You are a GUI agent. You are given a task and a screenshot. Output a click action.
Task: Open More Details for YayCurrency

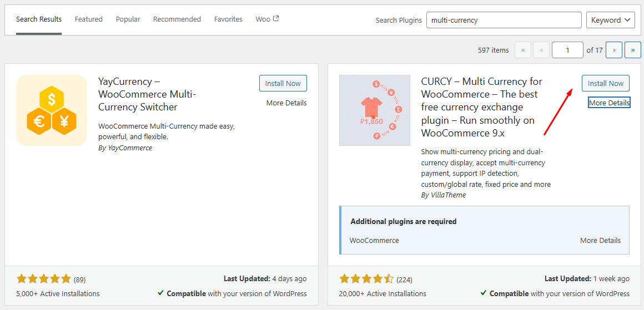point(286,103)
